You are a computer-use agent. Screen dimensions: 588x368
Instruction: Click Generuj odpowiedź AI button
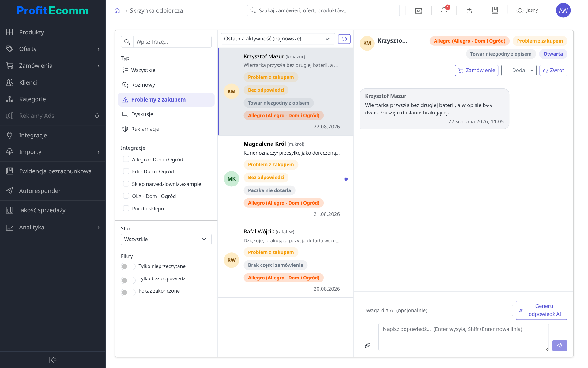[x=541, y=310]
